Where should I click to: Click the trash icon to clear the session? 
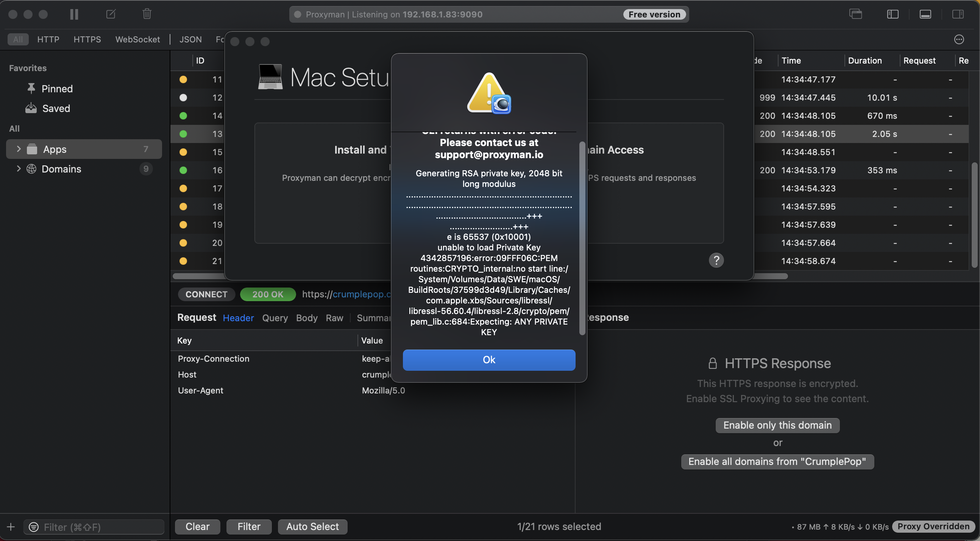pyautogui.click(x=147, y=14)
